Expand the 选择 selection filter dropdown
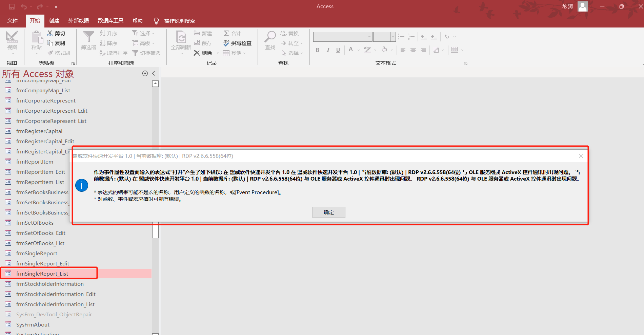Image resolution: width=644 pixels, height=335 pixels. pos(153,33)
